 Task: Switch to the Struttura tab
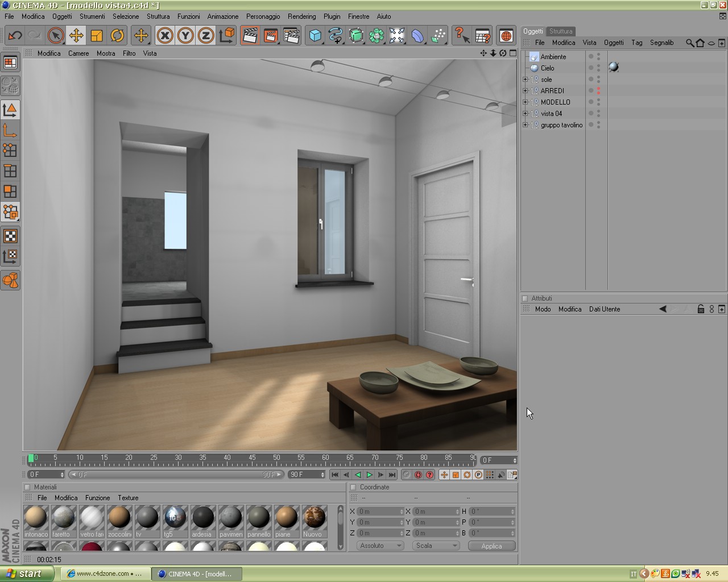pos(561,31)
